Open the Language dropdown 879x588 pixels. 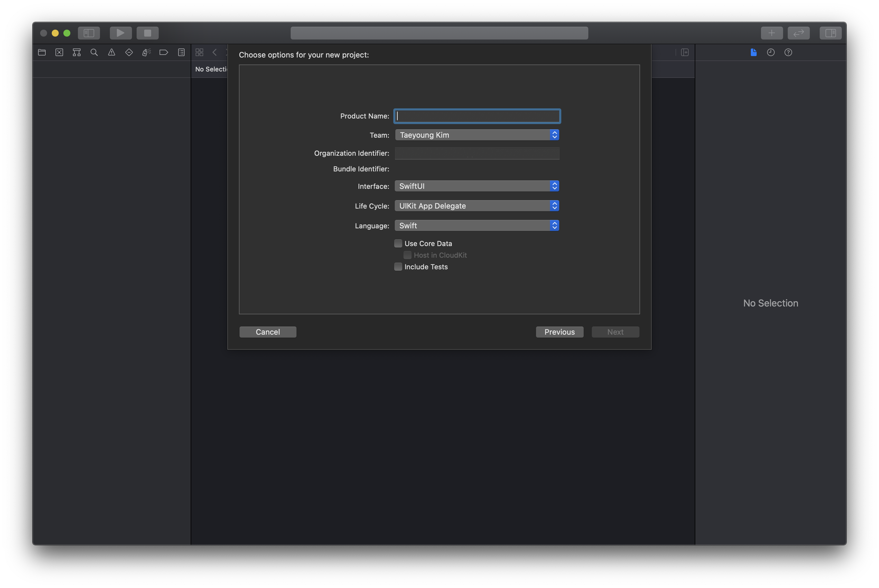[477, 225]
